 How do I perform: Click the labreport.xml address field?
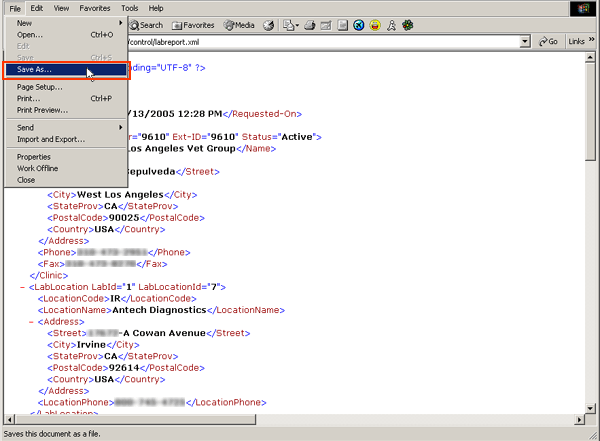(323, 42)
